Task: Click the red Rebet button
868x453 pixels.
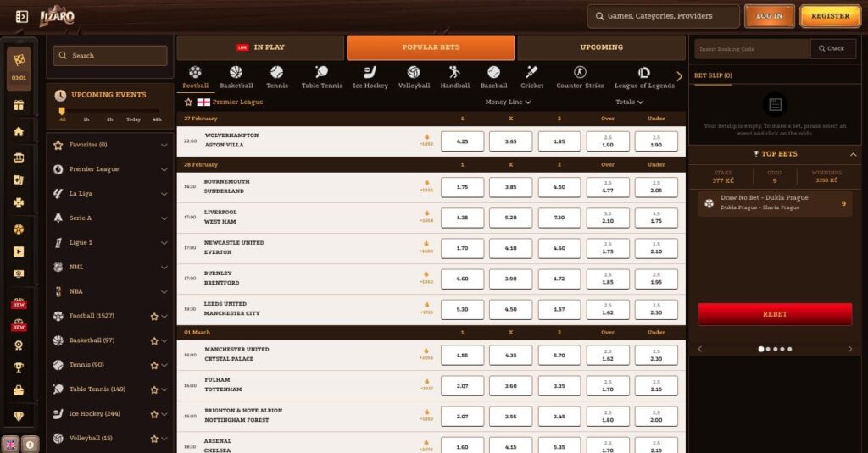Action: [x=775, y=314]
